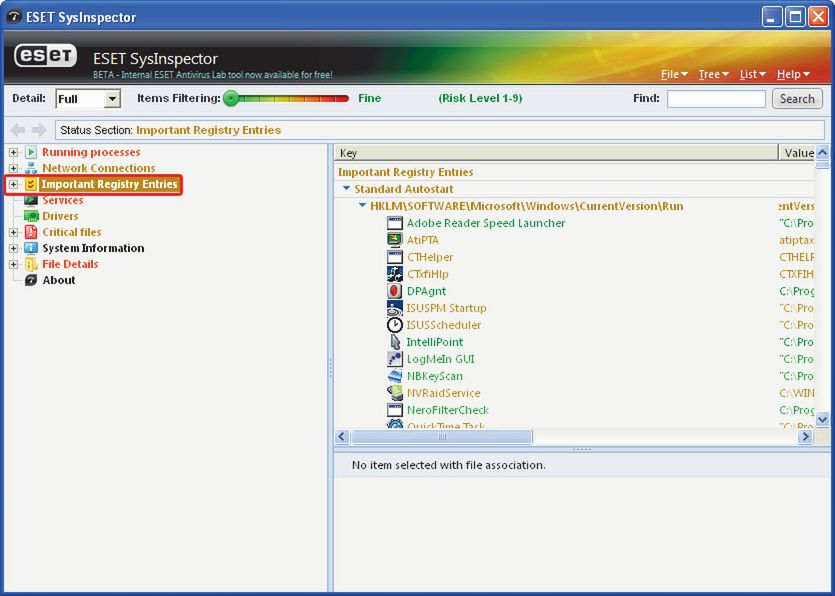Click the Network Connections icon
835x596 pixels.
tap(31, 168)
